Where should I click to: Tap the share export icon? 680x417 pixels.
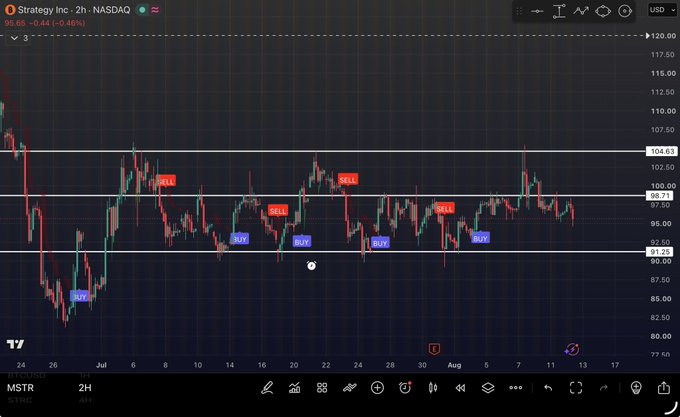tap(664, 388)
